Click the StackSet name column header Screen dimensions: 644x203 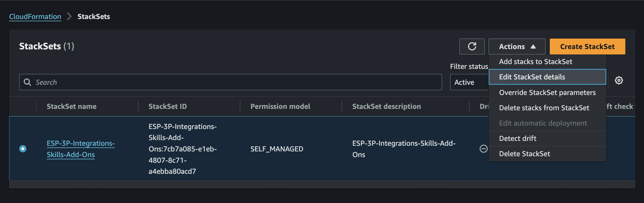tap(72, 106)
